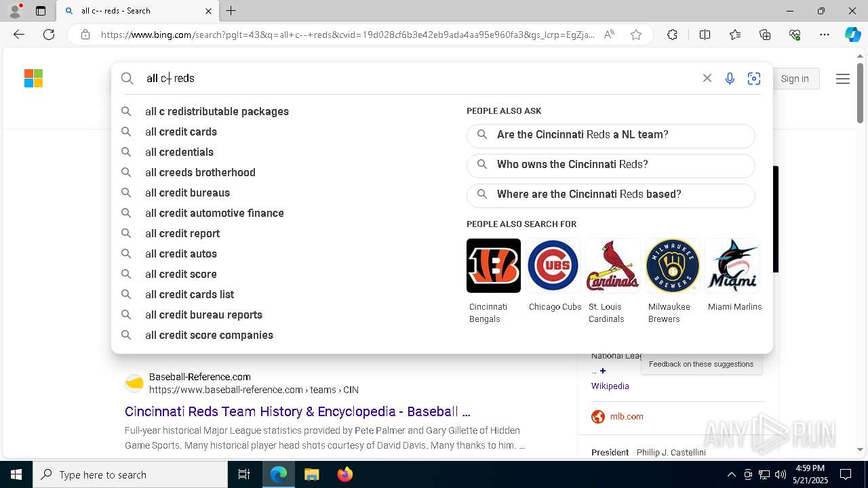
Task: Select suggestion 'all credit automotive finance'
Action: pos(214,213)
